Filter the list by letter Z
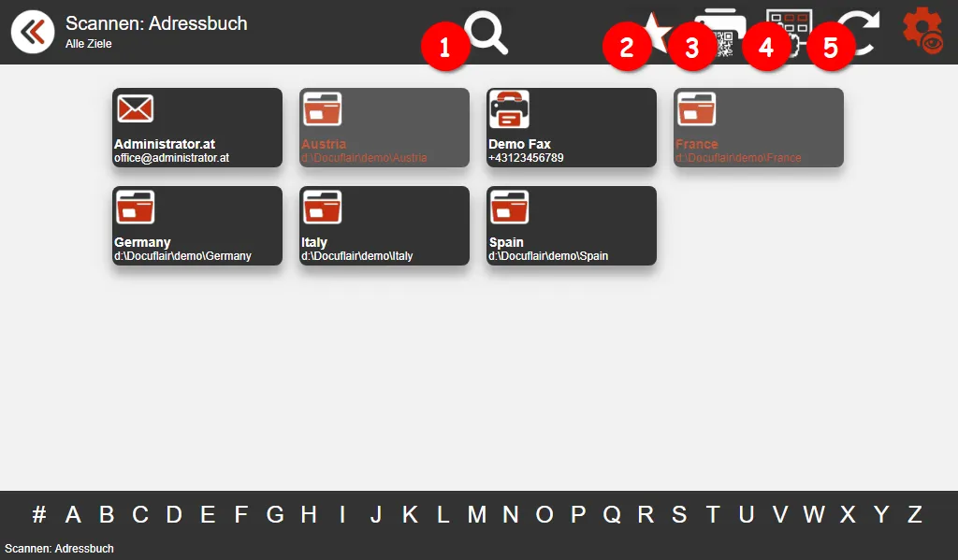The image size is (958, 560). point(915,514)
